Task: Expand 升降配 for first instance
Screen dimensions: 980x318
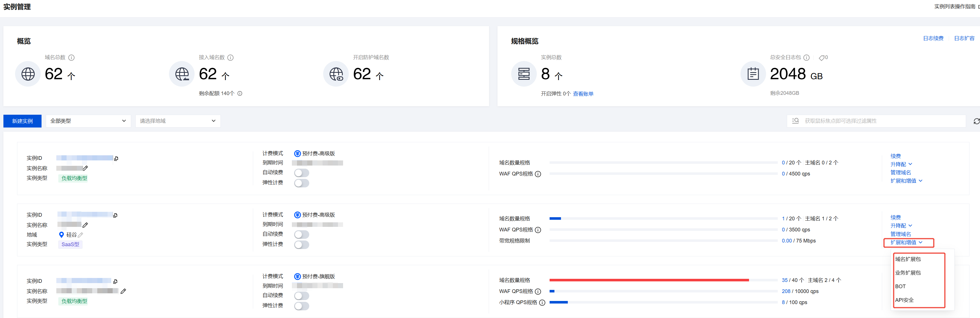Action: point(901,164)
